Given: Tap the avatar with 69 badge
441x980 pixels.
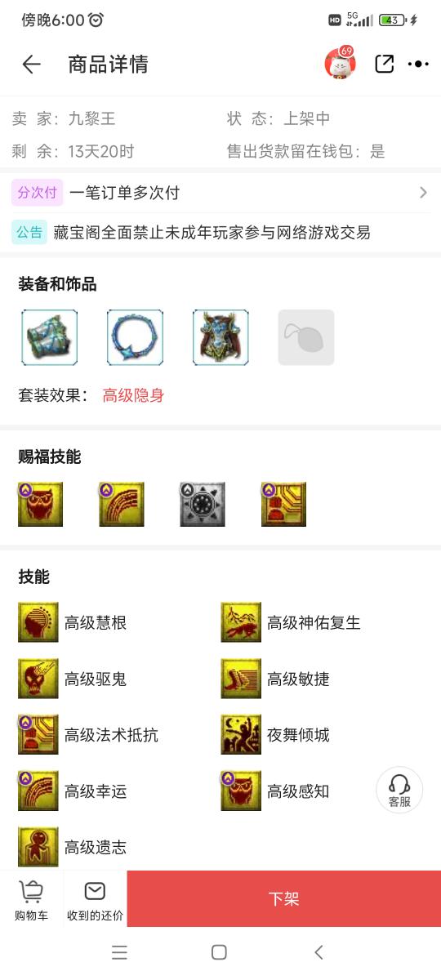Looking at the screenshot, I should pos(340,63).
